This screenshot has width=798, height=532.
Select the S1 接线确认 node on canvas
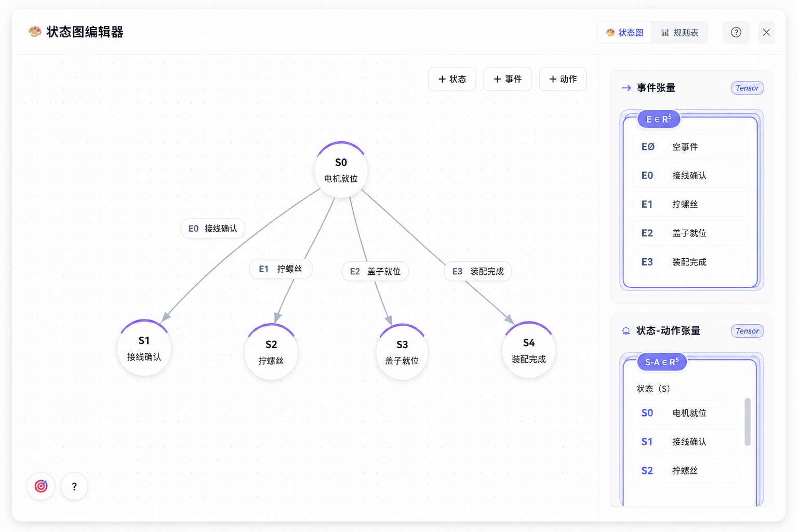click(144, 348)
